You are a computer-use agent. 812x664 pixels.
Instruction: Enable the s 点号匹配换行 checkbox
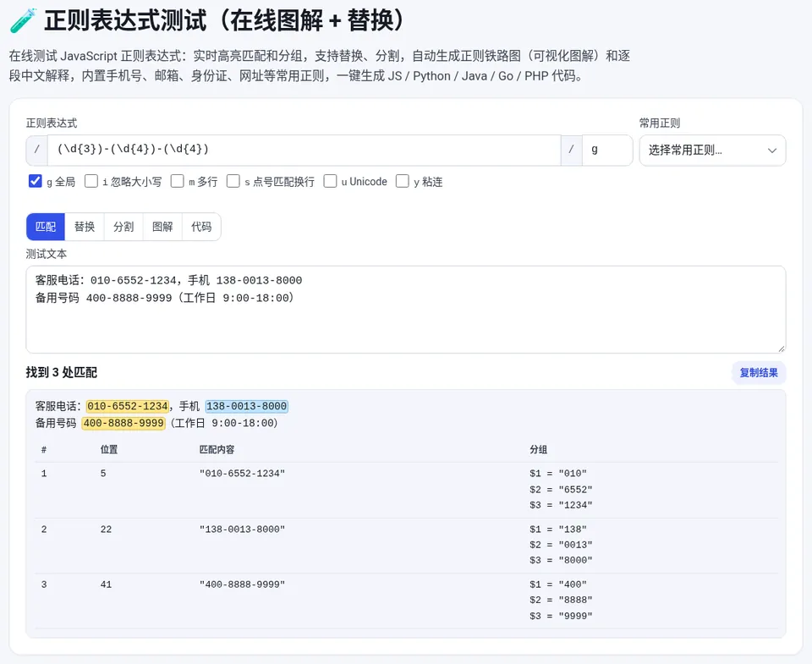(x=233, y=181)
